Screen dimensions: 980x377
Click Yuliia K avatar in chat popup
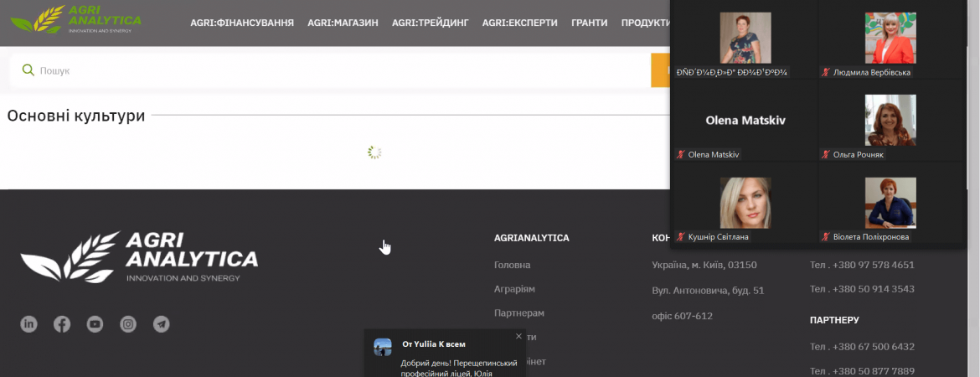coord(383,348)
